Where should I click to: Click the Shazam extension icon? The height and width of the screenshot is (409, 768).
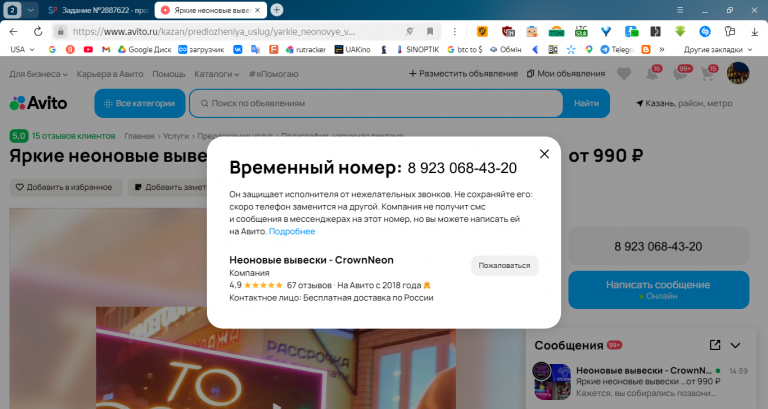point(705,31)
